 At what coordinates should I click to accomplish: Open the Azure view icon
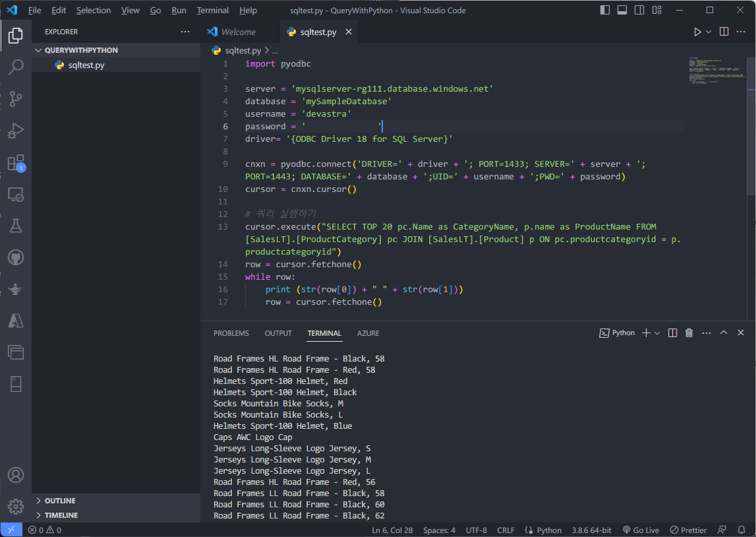[15, 321]
